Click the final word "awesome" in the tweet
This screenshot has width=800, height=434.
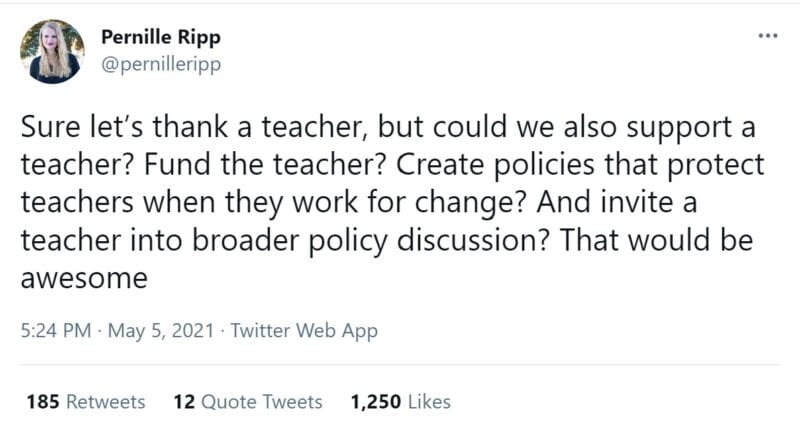point(84,279)
